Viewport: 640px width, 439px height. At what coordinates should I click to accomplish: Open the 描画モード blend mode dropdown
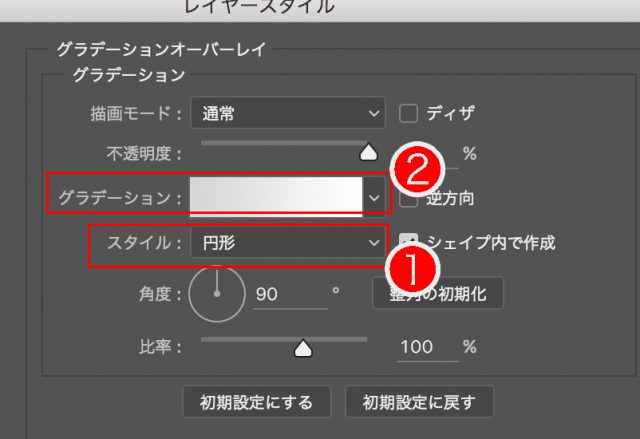pos(287,113)
